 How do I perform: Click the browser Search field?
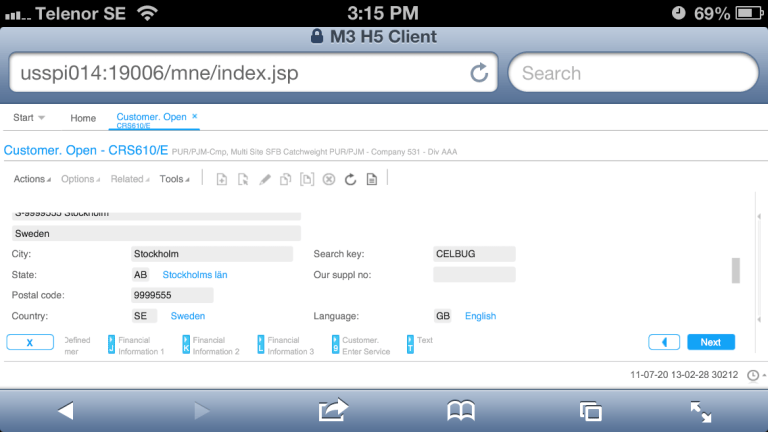(x=633, y=73)
